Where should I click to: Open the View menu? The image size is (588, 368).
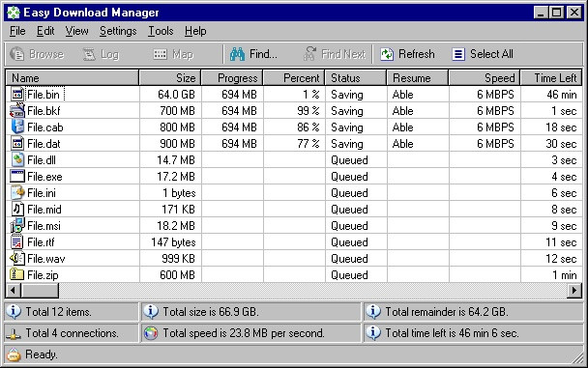[x=76, y=31]
